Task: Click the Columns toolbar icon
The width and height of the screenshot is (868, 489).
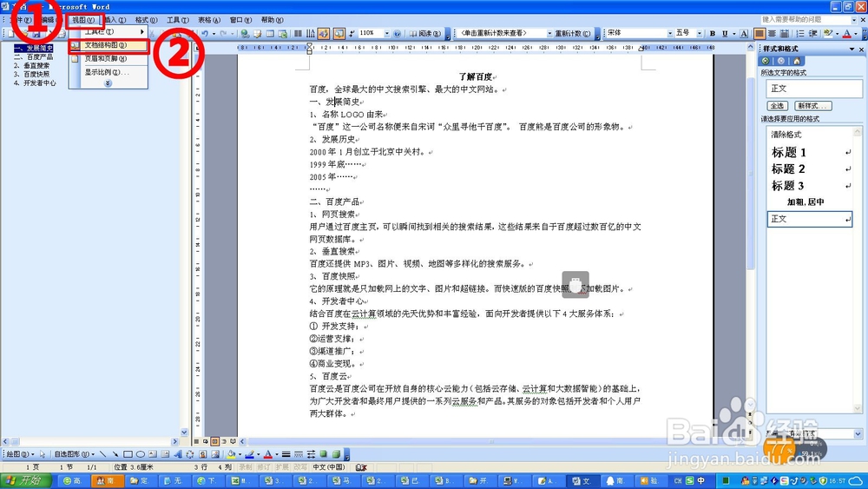Action: (298, 33)
